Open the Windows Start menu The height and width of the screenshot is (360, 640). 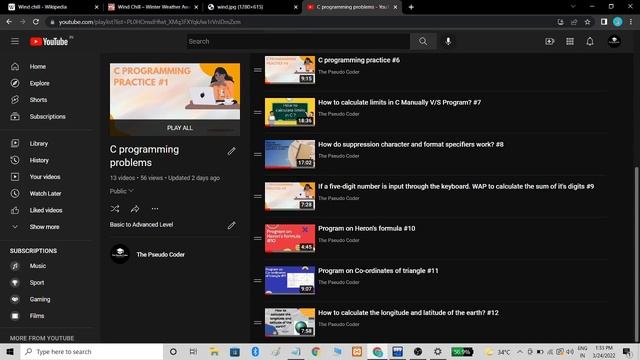[x=10, y=351]
